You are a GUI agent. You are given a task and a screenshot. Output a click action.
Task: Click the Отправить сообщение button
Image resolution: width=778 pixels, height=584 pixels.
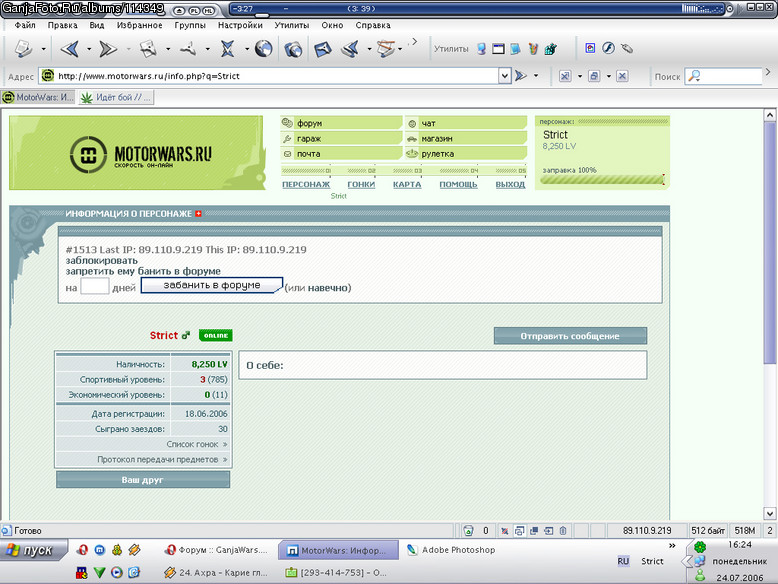[x=570, y=336]
